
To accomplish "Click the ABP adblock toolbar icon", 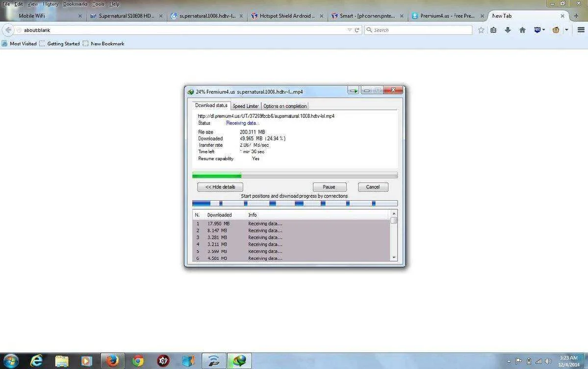I will click(537, 30).
